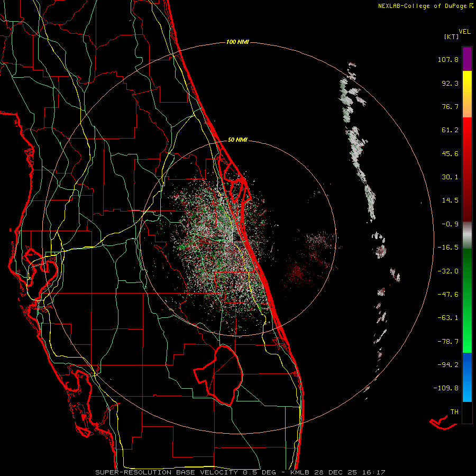Click the TH label under the scale
This screenshot has height=476, width=476.
coord(454,412)
